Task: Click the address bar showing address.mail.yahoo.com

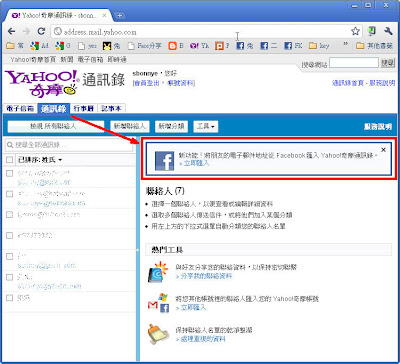Action: (x=200, y=32)
